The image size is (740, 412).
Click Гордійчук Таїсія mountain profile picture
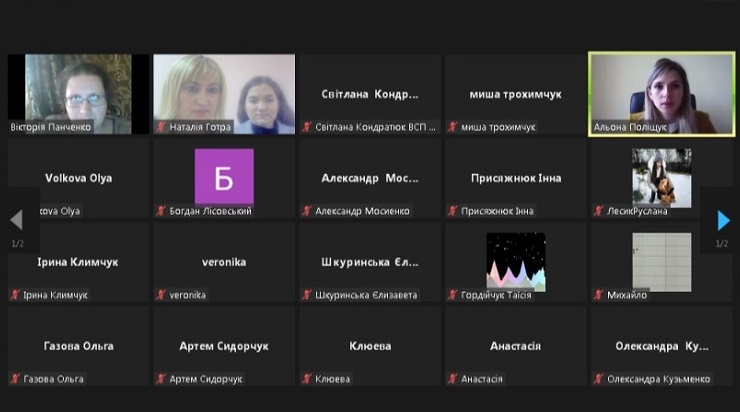[516, 261]
